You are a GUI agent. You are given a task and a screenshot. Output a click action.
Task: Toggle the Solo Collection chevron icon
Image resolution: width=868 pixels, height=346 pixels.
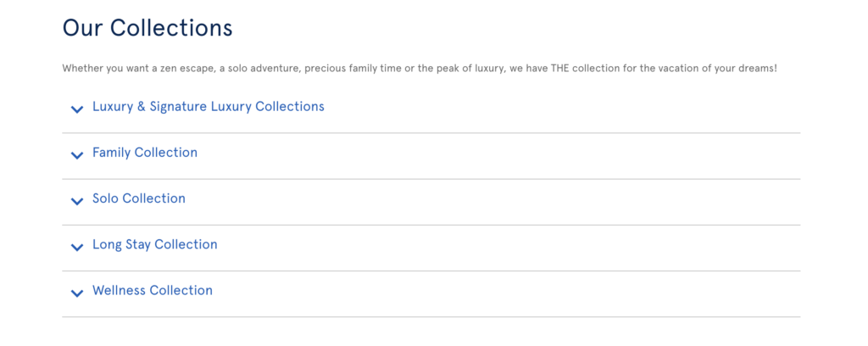click(x=76, y=200)
